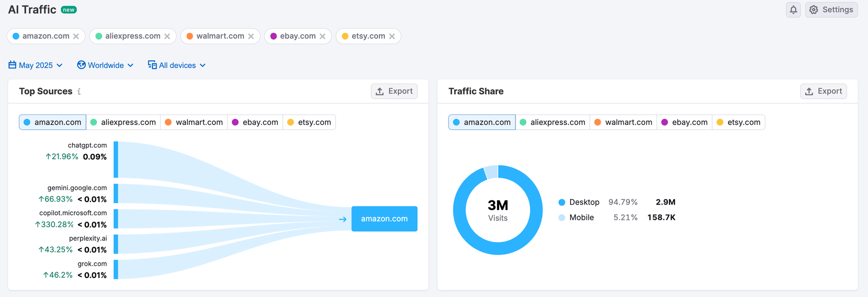The height and width of the screenshot is (297, 868).
Task: Open the All devices filter dropdown
Action: coord(177,65)
